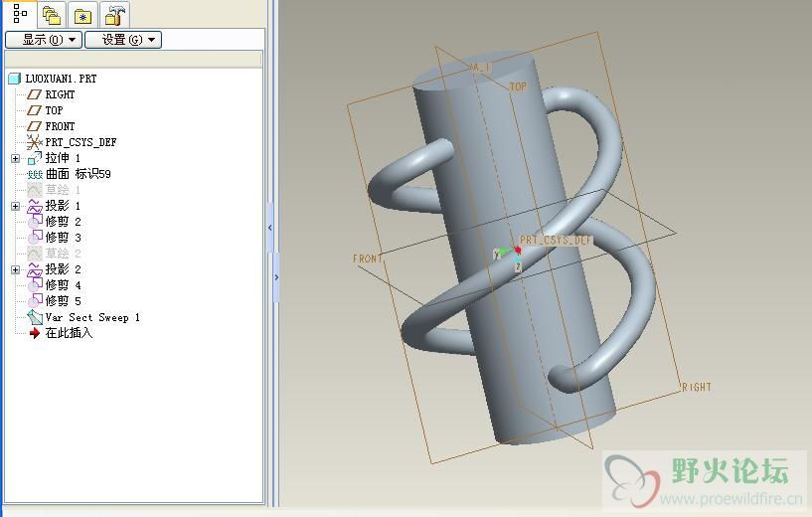Viewport: 812px width, 517px height.
Task: Click the PRT_CSYS_DEF coordinate system icon
Action: [34, 142]
